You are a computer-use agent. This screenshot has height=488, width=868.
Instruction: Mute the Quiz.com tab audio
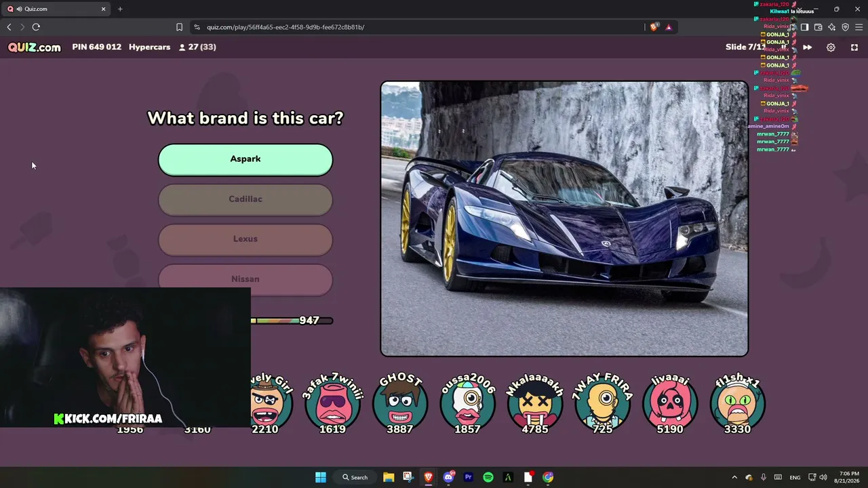click(19, 9)
